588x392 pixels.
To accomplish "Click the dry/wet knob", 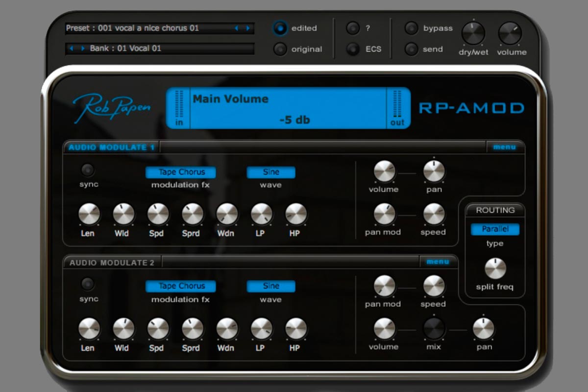I will tap(473, 34).
